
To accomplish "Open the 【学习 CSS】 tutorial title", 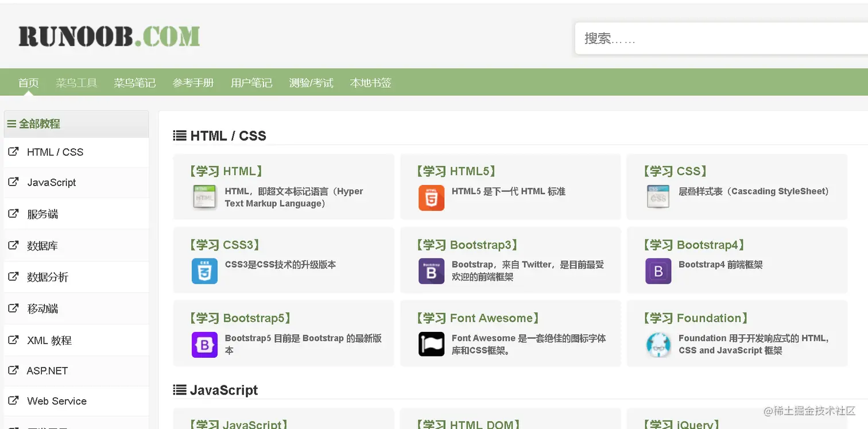I will tap(675, 171).
